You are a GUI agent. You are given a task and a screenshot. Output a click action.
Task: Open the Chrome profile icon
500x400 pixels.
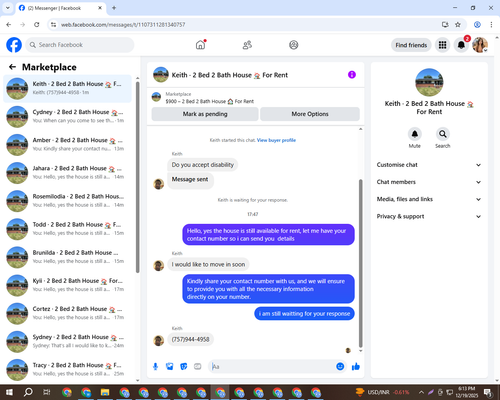tap(477, 25)
